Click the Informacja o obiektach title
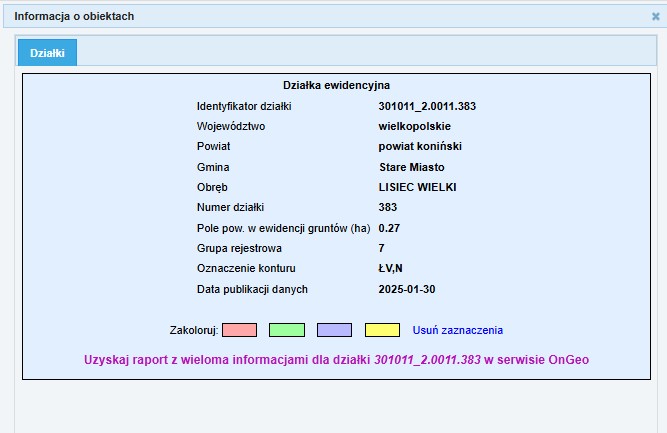 click(74, 16)
